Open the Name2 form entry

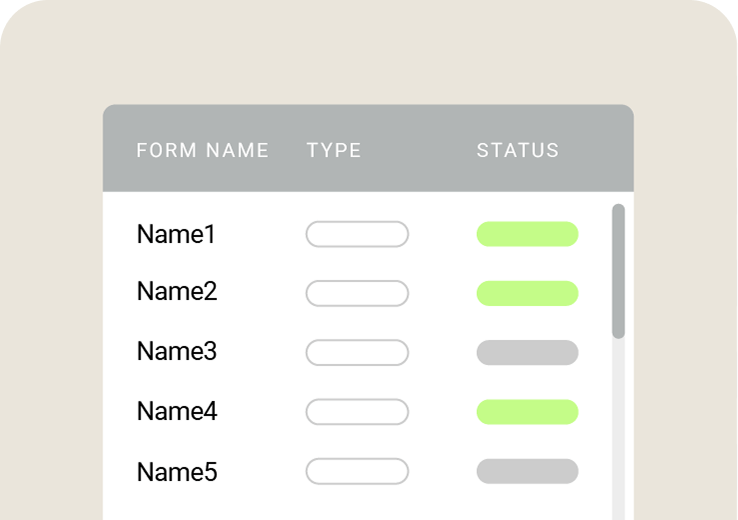pos(177,292)
